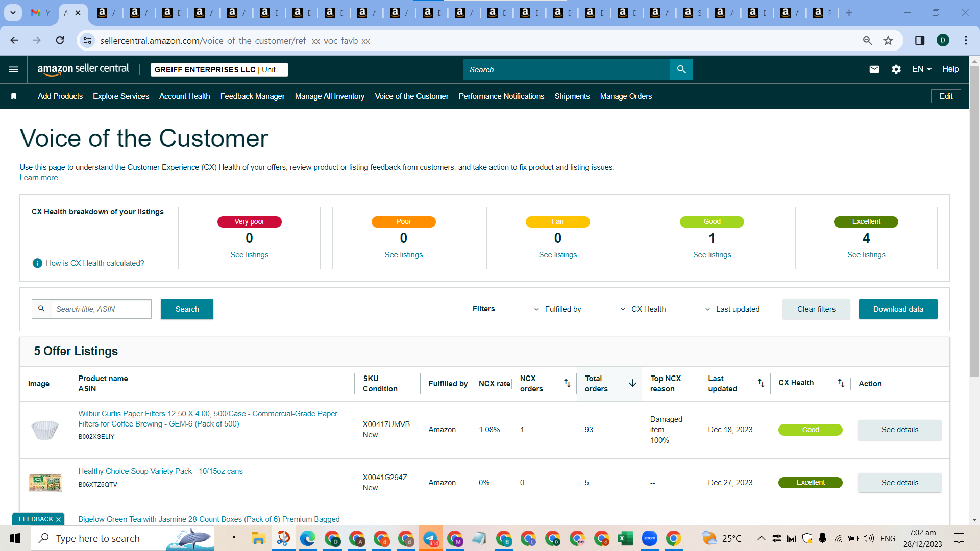The height and width of the screenshot is (551, 980).
Task: Open Feedback Manager
Action: point(253,96)
